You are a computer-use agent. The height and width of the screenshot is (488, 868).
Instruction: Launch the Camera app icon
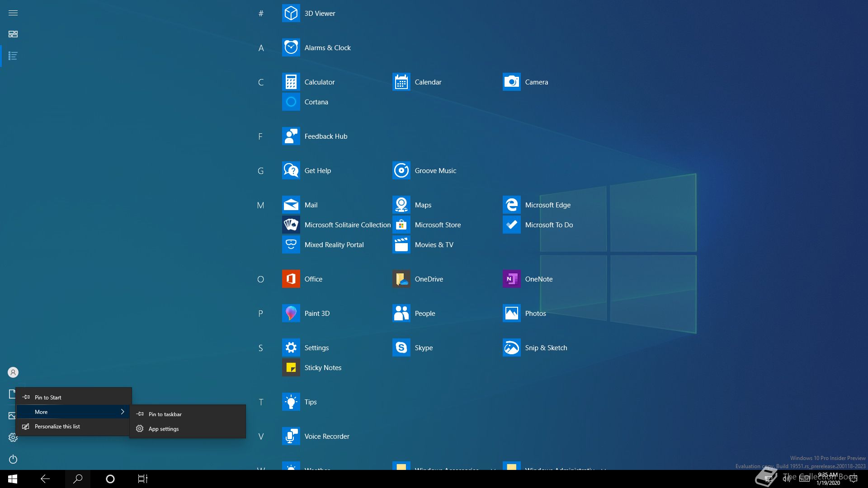(x=511, y=82)
